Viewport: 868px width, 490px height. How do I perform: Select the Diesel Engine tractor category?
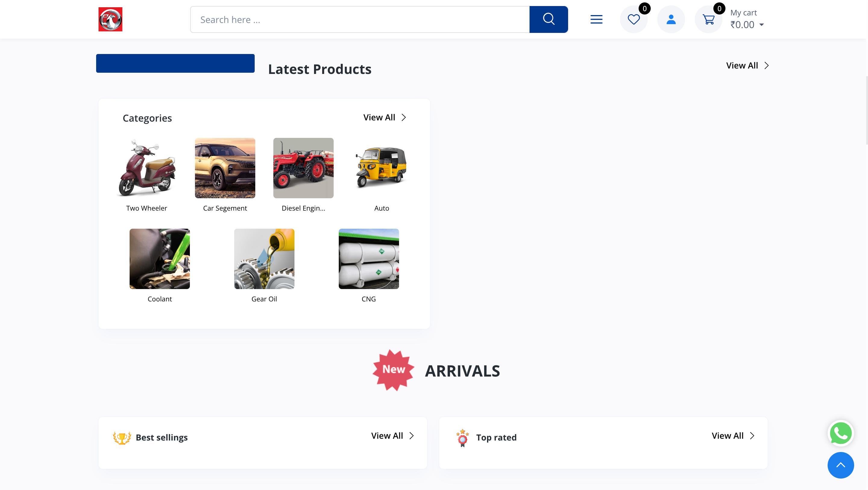pos(303,168)
